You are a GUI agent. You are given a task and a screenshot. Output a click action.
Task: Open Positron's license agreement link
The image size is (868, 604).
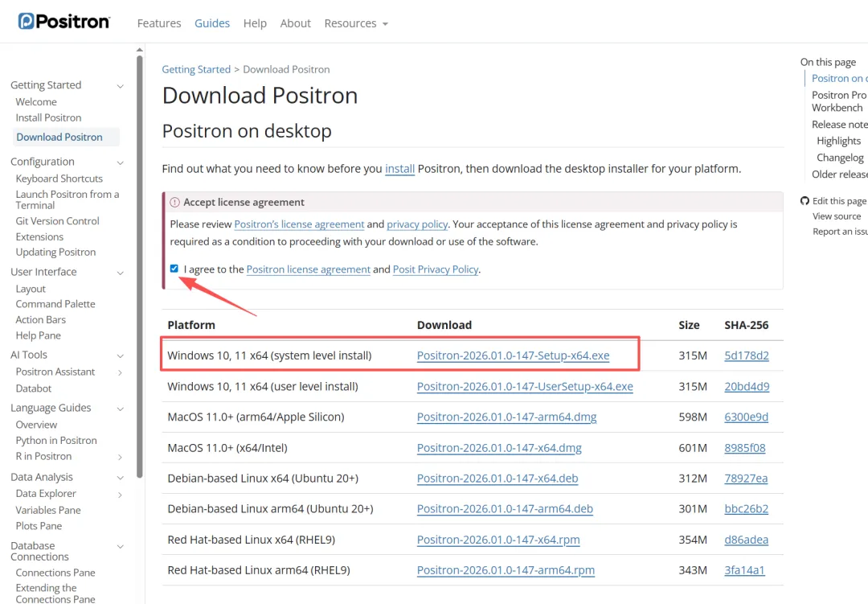tap(299, 224)
